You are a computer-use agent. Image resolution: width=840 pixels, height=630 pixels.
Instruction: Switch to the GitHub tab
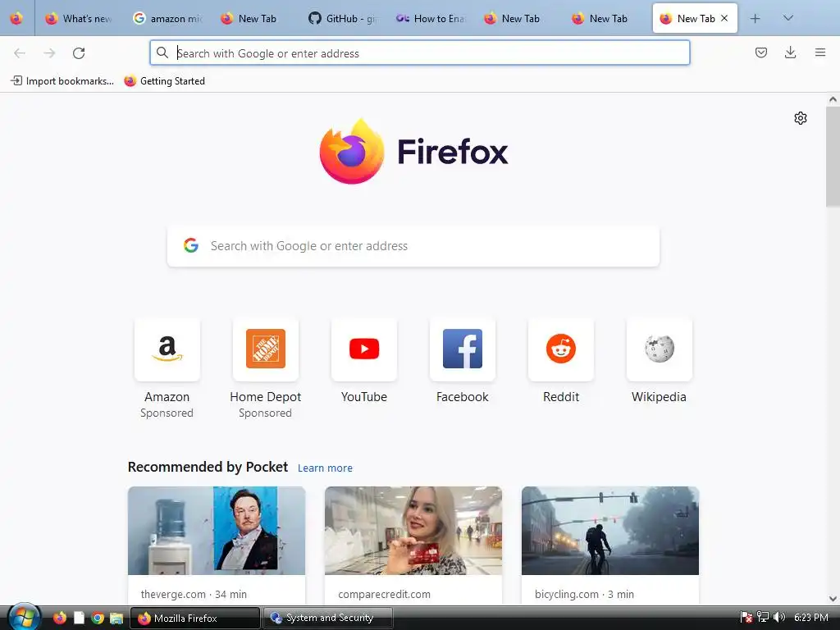(x=343, y=18)
